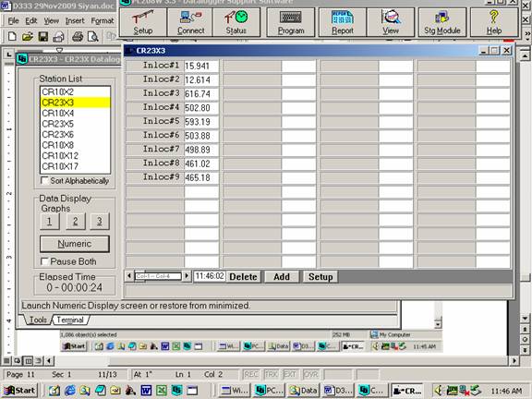The width and height of the screenshot is (532, 399).
Task: Launch Excel from quick launch icons
Action: point(162,391)
